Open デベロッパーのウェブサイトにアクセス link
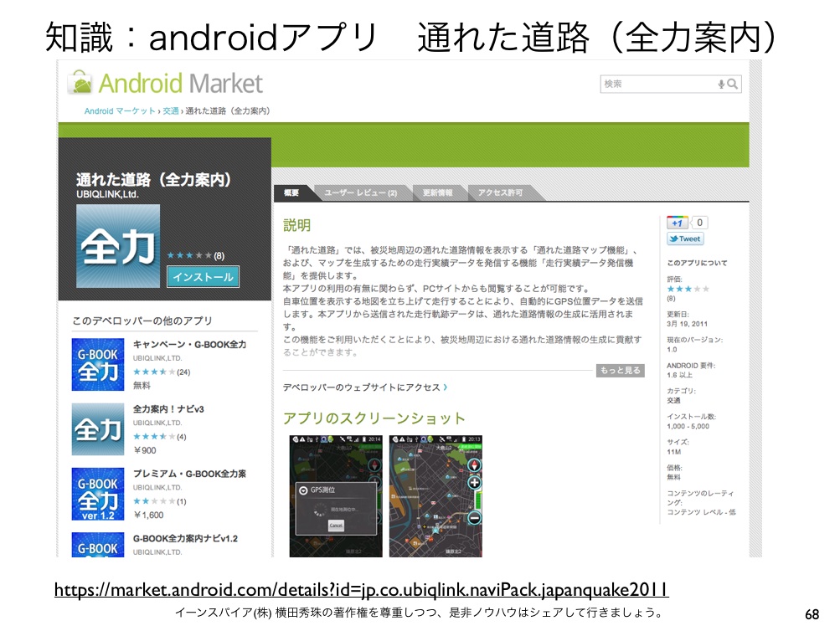The width and height of the screenshot is (840, 631). [x=365, y=387]
